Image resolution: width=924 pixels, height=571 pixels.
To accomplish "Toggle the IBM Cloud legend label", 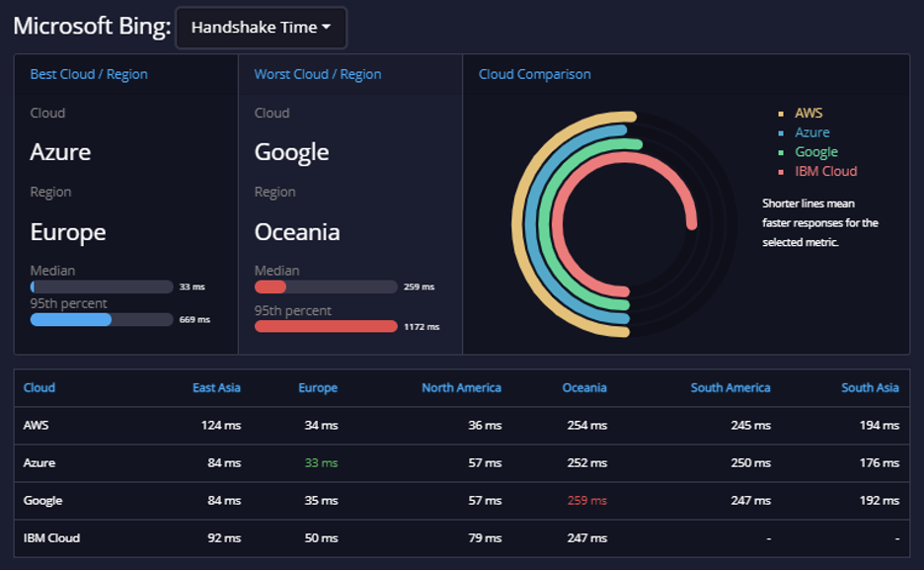I will [825, 171].
